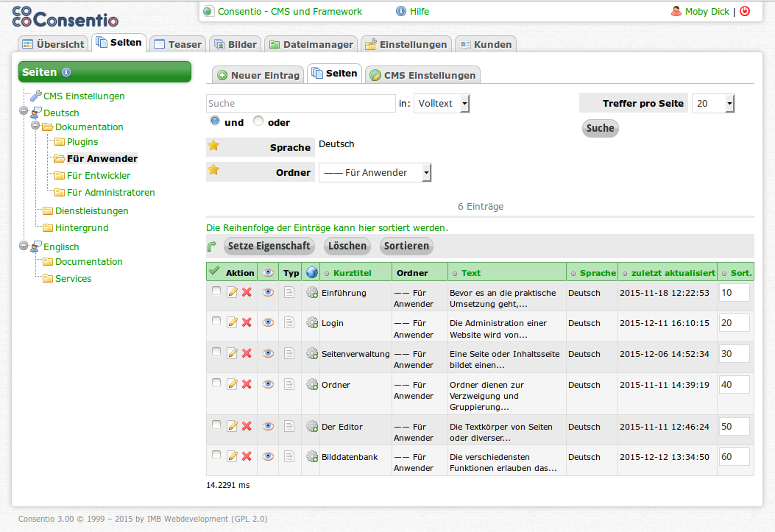Toggle visibility eye for Der Editor row
Viewport: 775px width, 532px height.
click(x=267, y=427)
